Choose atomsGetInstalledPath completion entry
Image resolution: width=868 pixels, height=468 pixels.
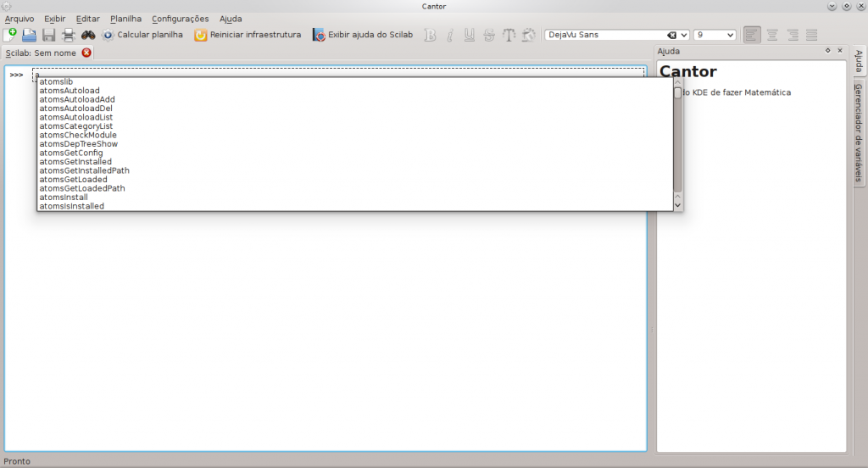point(355,170)
